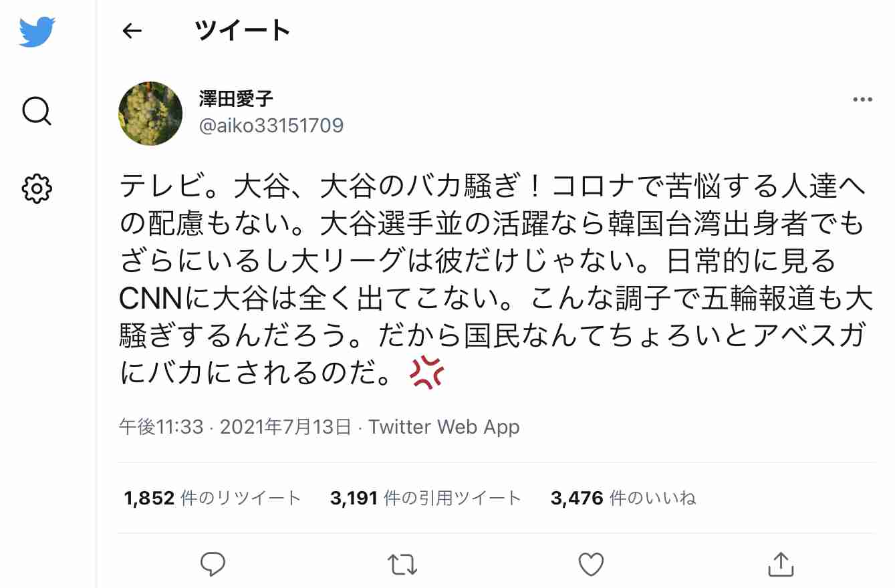Click the @aiko33151709 handle

coord(271,125)
